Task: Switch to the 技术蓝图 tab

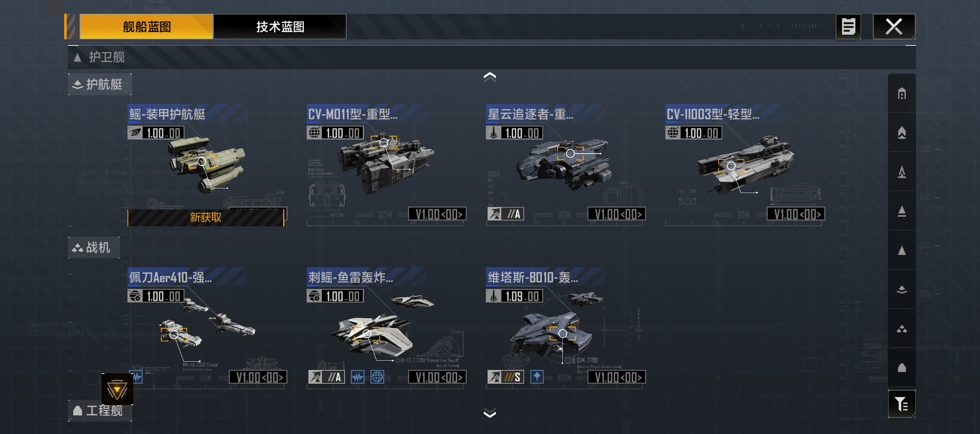Action: click(x=280, y=27)
